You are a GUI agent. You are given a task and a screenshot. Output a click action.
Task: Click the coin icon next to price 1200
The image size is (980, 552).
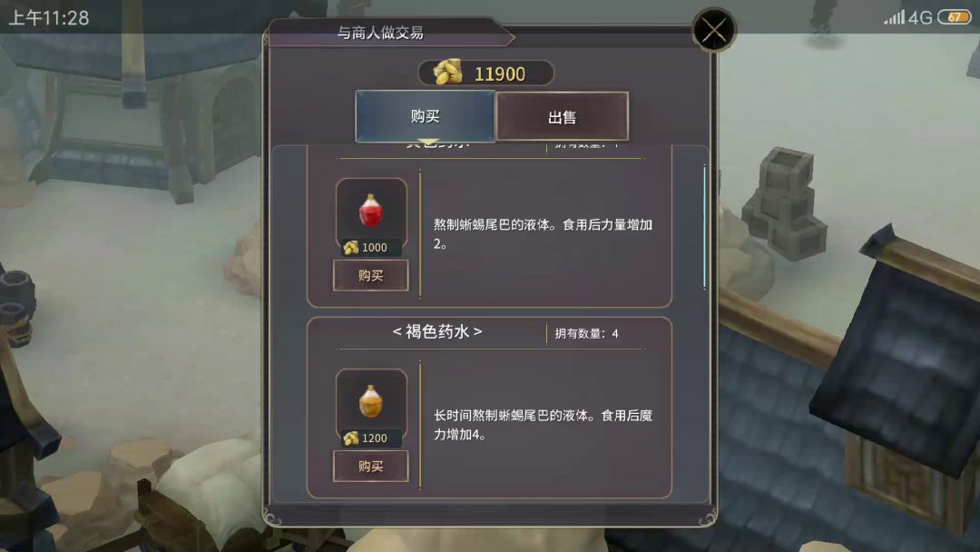[x=350, y=439]
